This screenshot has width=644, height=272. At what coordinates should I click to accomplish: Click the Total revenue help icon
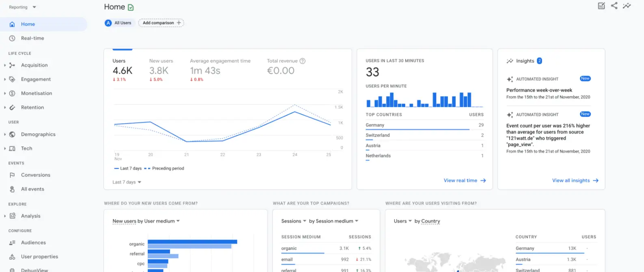(x=303, y=61)
